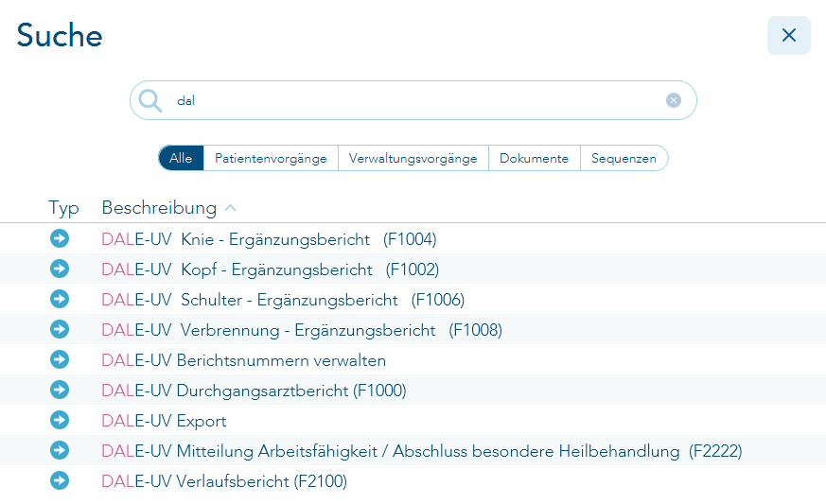The height and width of the screenshot is (504, 826).
Task: Open 'DALE-UV Berichtsnummern verwalten'
Action: [244, 361]
